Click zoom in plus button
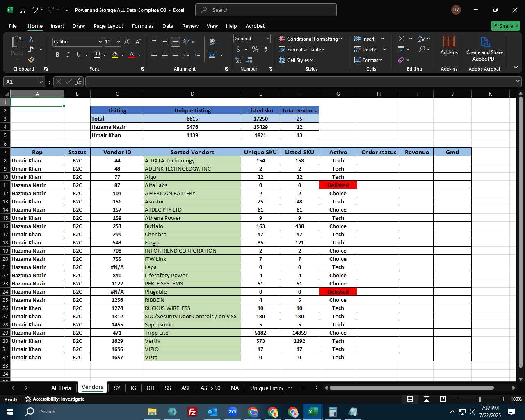This screenshot has height=420, width=525. point(503,399)
